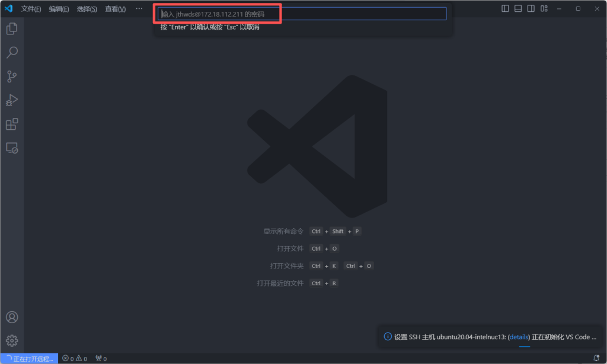The width and height of the screenshot is (607, 364).
Task: Open the 查看(V) menu
Action: (115, 9)
